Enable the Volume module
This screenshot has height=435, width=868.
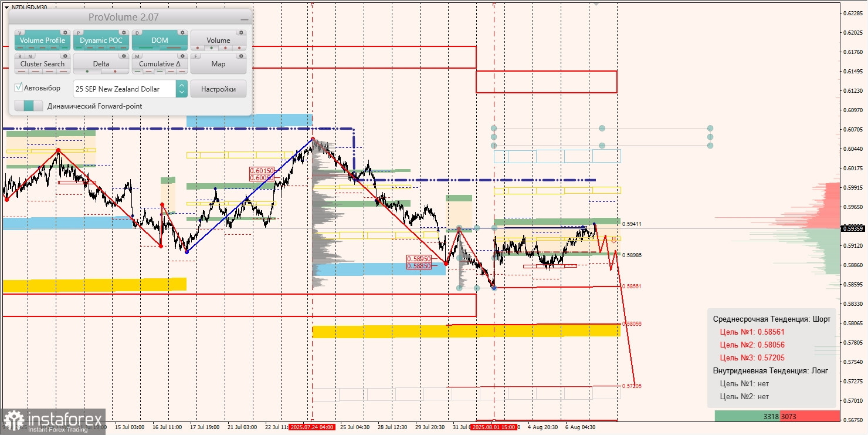point(218,41)
